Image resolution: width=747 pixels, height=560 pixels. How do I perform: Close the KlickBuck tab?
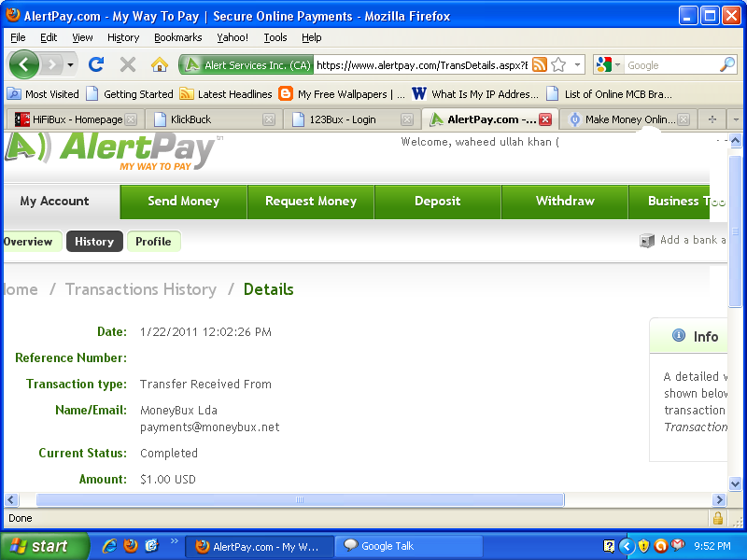[x=269, y=119]
